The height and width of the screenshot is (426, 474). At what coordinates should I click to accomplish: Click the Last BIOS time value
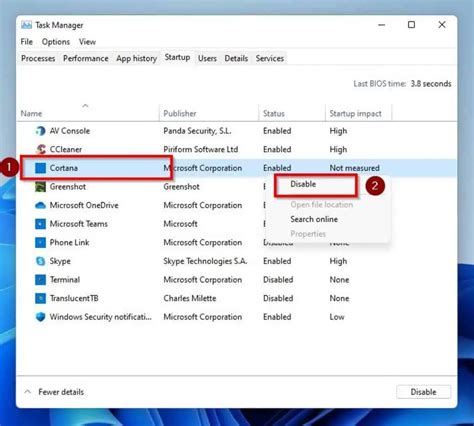(x=431, y=84)
